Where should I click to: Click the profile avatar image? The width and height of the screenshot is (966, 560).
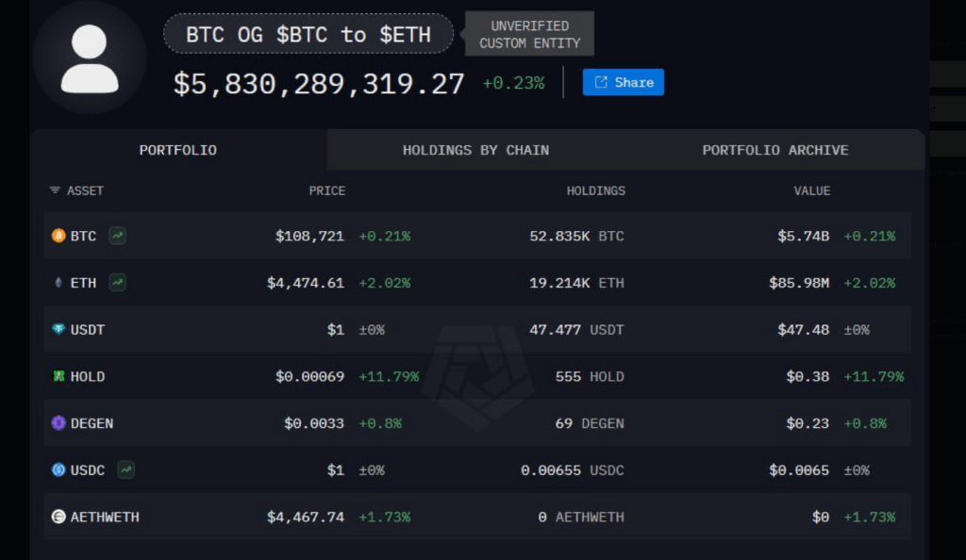pos(90,58)
